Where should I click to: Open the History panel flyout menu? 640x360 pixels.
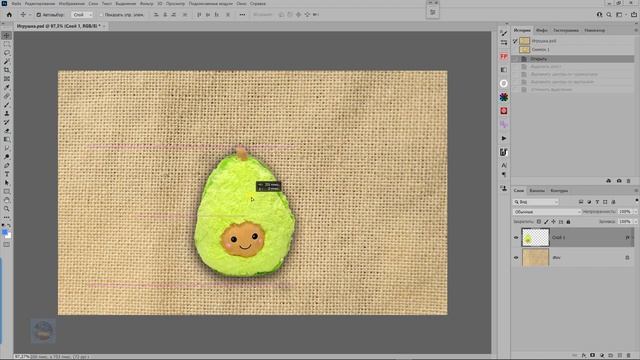[636, 30]
